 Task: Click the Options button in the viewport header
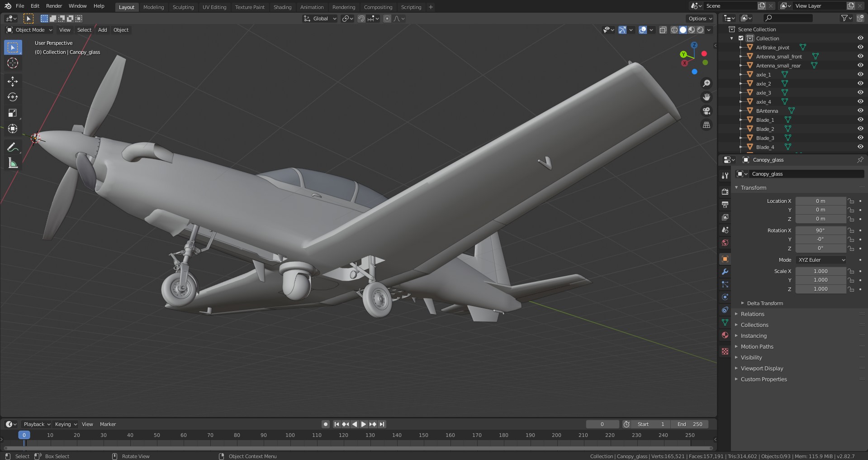point(699,19)
